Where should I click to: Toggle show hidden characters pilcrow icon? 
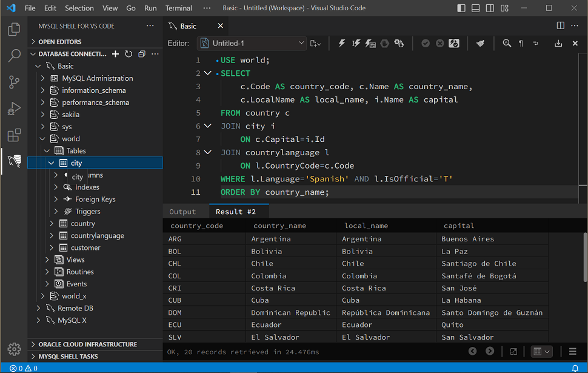click(x=521, y=44)
